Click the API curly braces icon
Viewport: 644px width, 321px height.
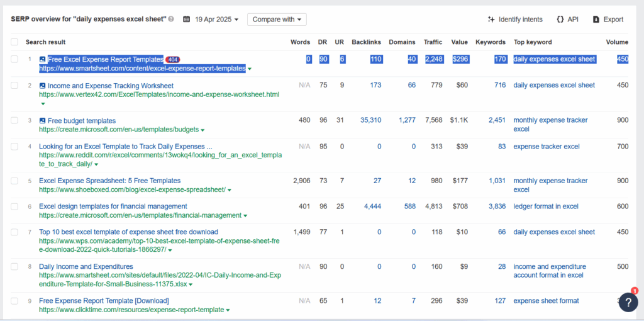(560, 20)
